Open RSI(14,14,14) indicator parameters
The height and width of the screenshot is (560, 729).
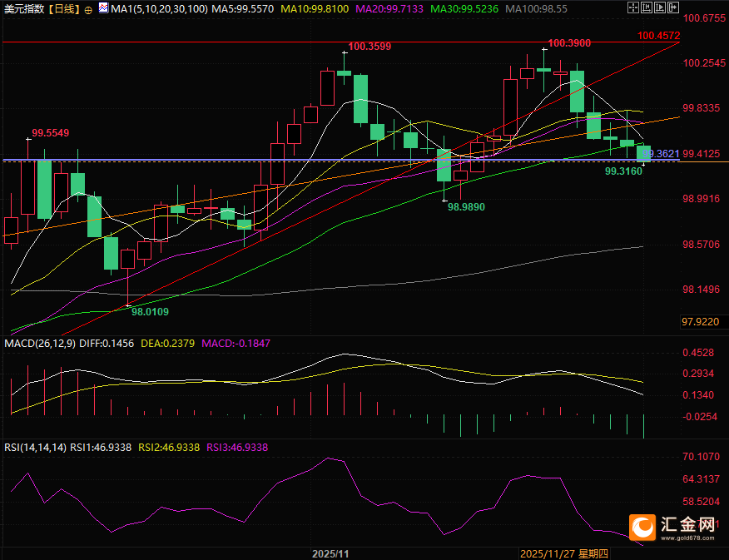[35, 447]
